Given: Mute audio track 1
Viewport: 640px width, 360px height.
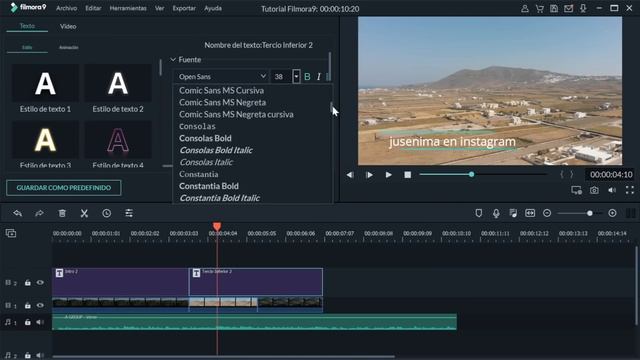Looking at the screenshot, I should coord(40,322).
